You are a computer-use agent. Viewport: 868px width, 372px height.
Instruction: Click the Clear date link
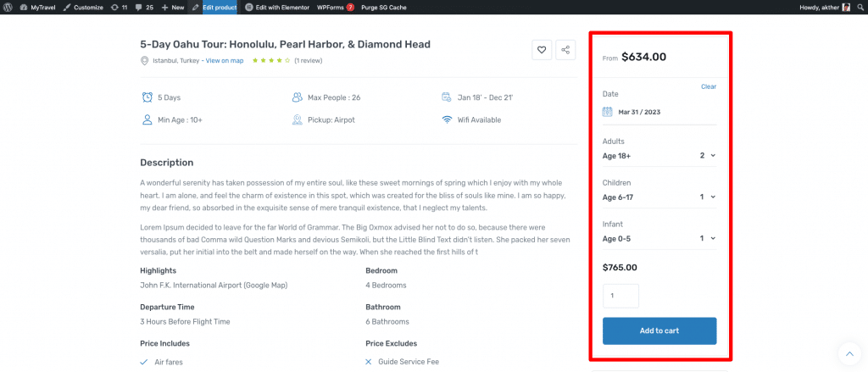[709, 86]
